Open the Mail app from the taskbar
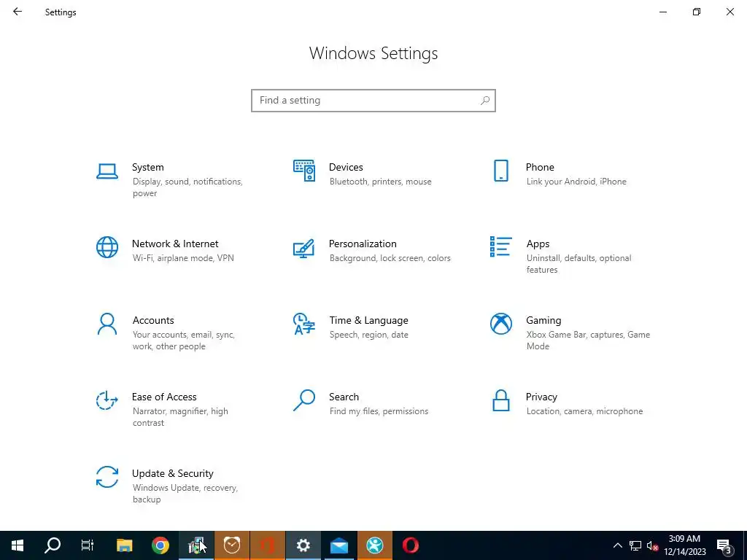Image resolution: width=747 pixels, height=560 pixels. [x=339, y=545]
